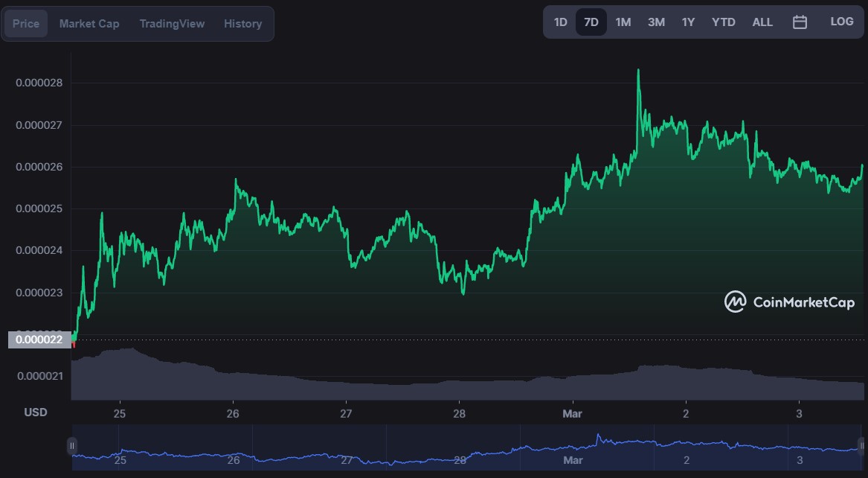
Task: Select the 1Y time range
Action: [x=688, y=22]
